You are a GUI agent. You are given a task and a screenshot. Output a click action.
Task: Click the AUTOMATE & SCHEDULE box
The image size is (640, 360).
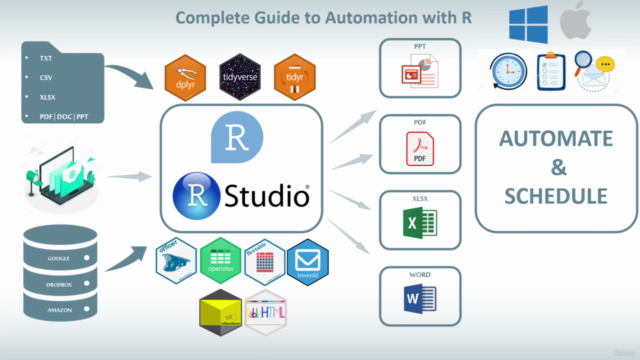tap(556, 168)
